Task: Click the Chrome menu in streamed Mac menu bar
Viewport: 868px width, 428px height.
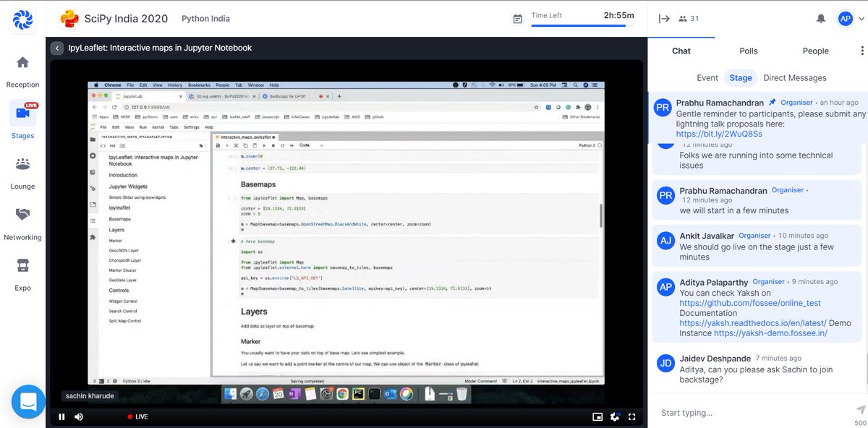Action: point(113,85)
